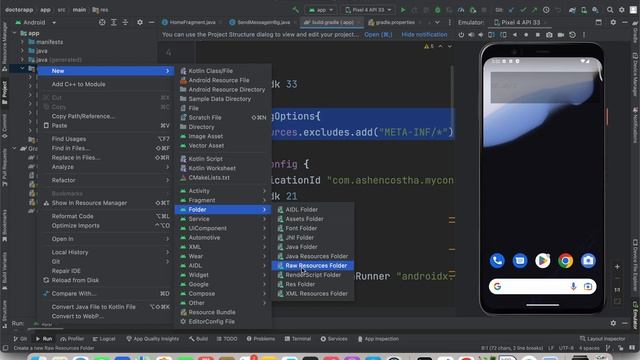Click the Make Project hammer icon
Image resolution: width=640 pixels, height=360 pixels.
[x=296, y=10]
